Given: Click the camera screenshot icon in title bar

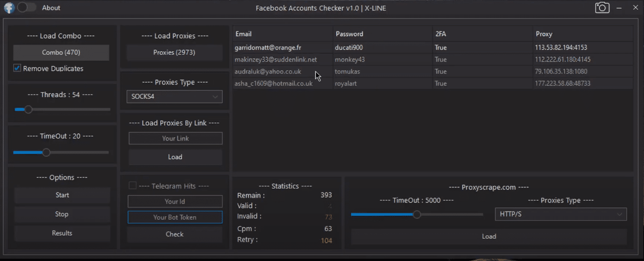Looking at the screenshot, I should pos(602,8).
